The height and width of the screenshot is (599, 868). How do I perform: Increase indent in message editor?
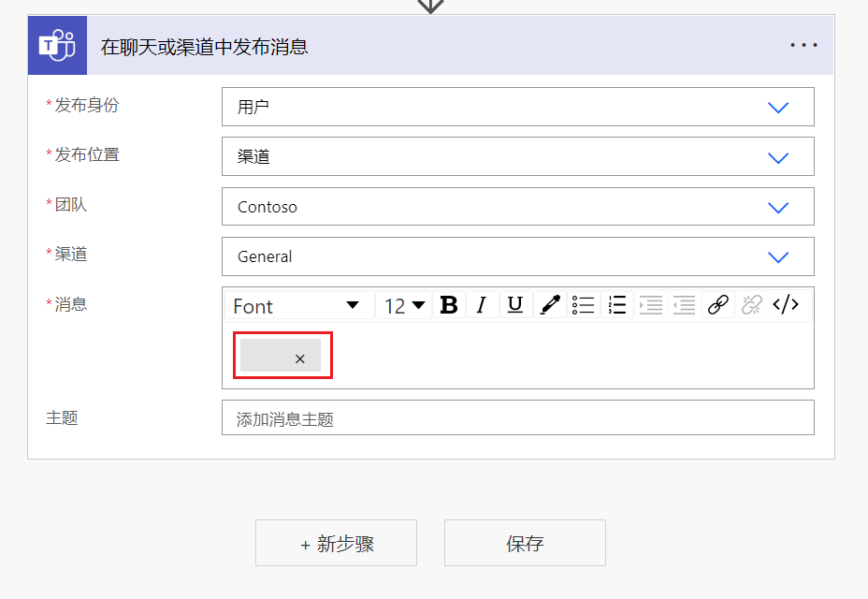click(650, 305)
